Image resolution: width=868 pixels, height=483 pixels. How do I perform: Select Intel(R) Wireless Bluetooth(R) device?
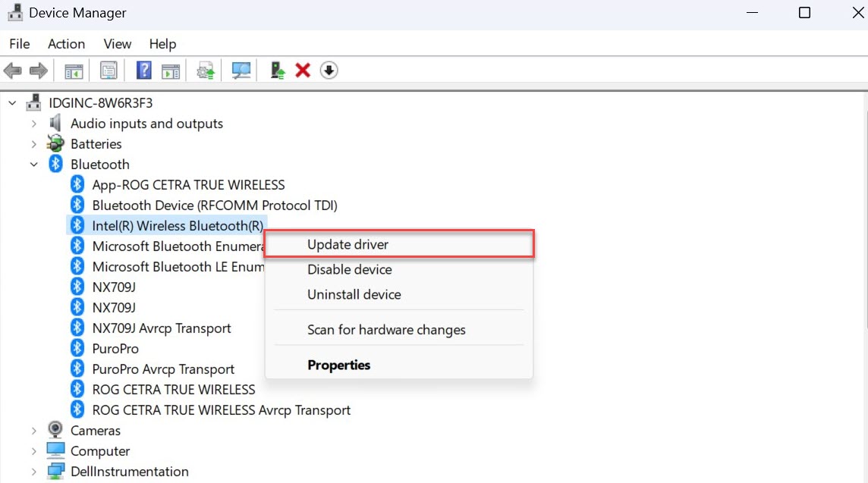pyautogui.click(x=178, y=226)
